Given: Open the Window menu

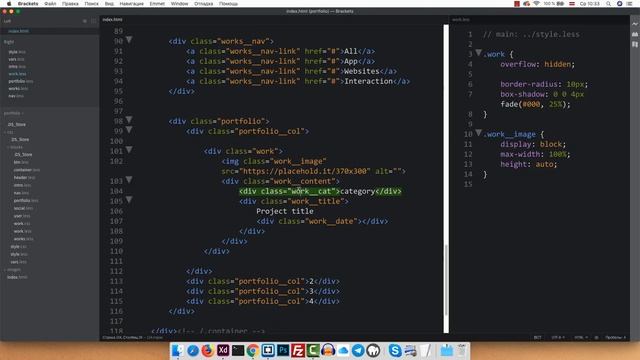Looking at the screenshot, I should click(179, 4).
